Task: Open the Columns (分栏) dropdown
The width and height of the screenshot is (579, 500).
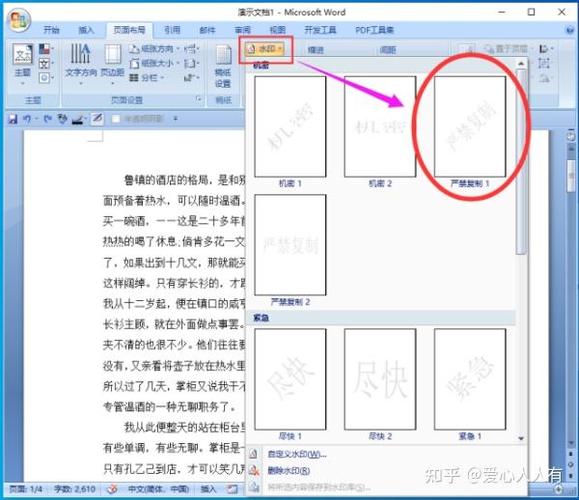Action: point(147,78)
